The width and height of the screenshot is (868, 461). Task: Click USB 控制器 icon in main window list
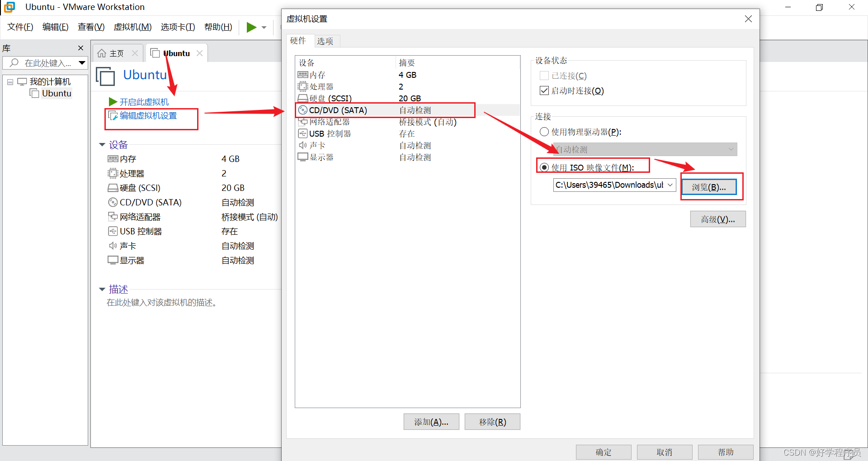[x=113, y=231]
